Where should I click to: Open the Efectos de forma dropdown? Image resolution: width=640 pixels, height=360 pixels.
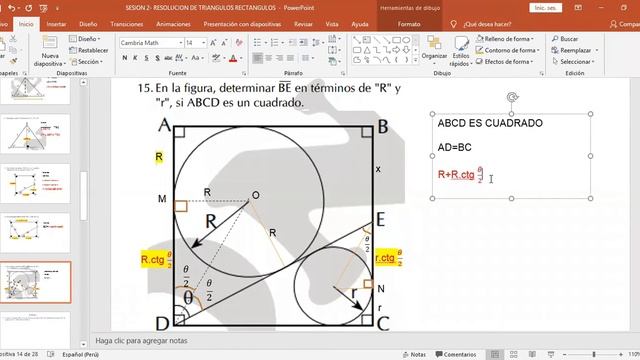[x=505, y=62]
